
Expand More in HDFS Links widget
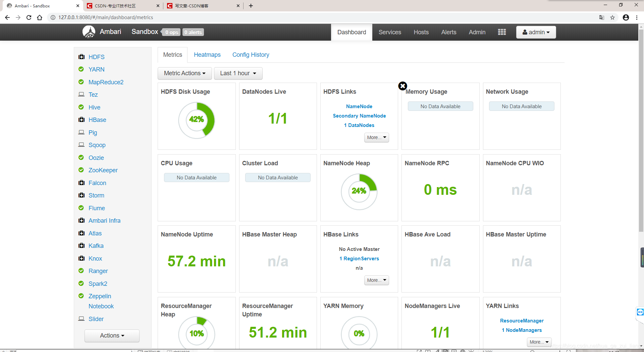[377, 137]
